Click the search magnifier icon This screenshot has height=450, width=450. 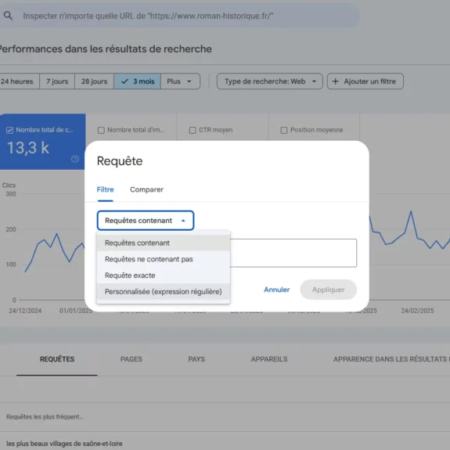(x=8, y=15)
